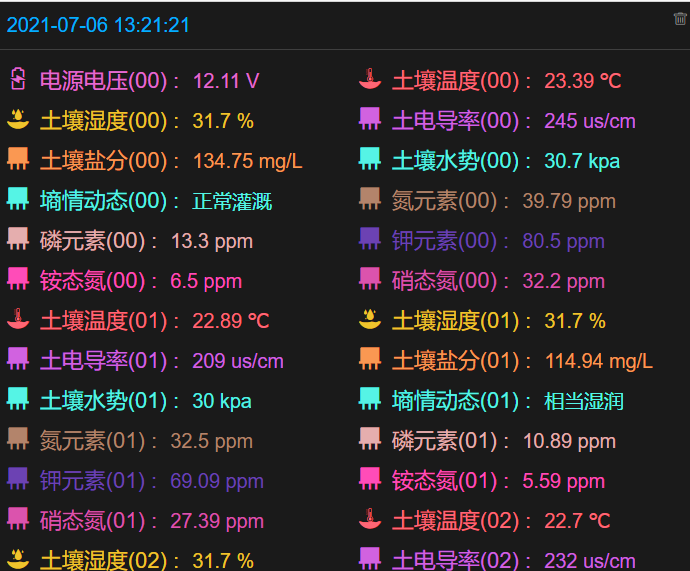Click the humidity icon beside 土壤湿度(01)
This screenshot has width=690, height=571.
(x=370, y=320)
